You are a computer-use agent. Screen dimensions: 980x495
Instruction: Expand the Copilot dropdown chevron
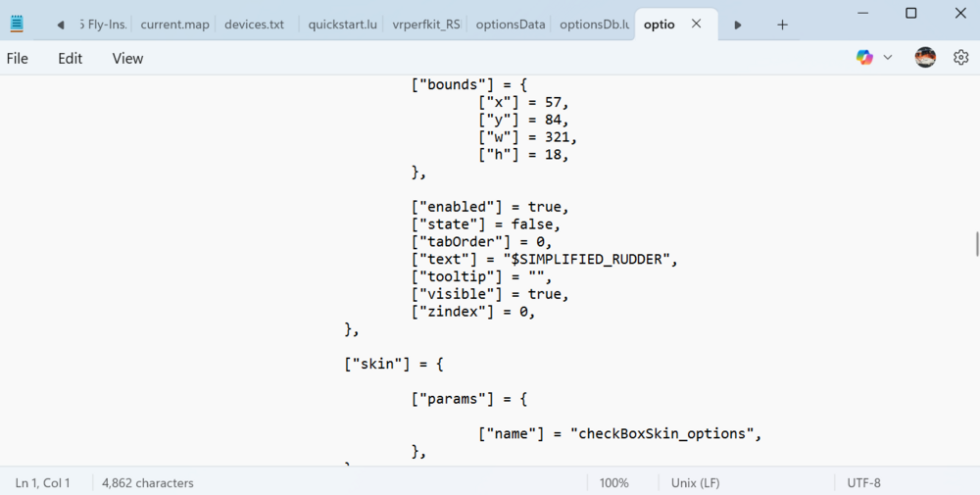(888, 58)
